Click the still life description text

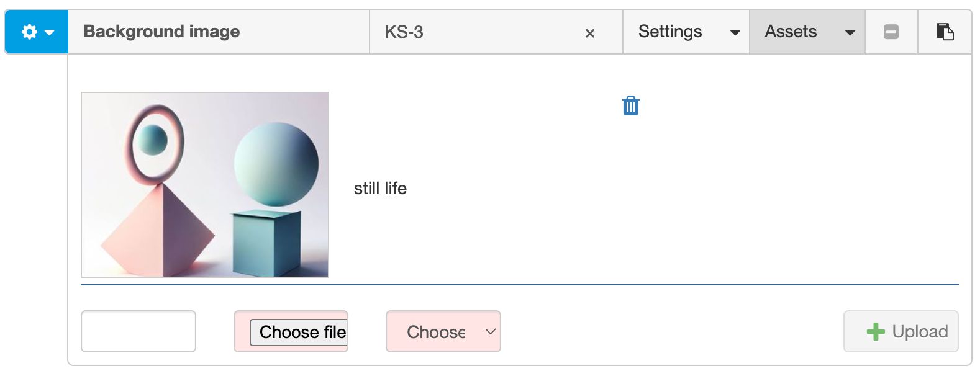[x=381, y=188]
